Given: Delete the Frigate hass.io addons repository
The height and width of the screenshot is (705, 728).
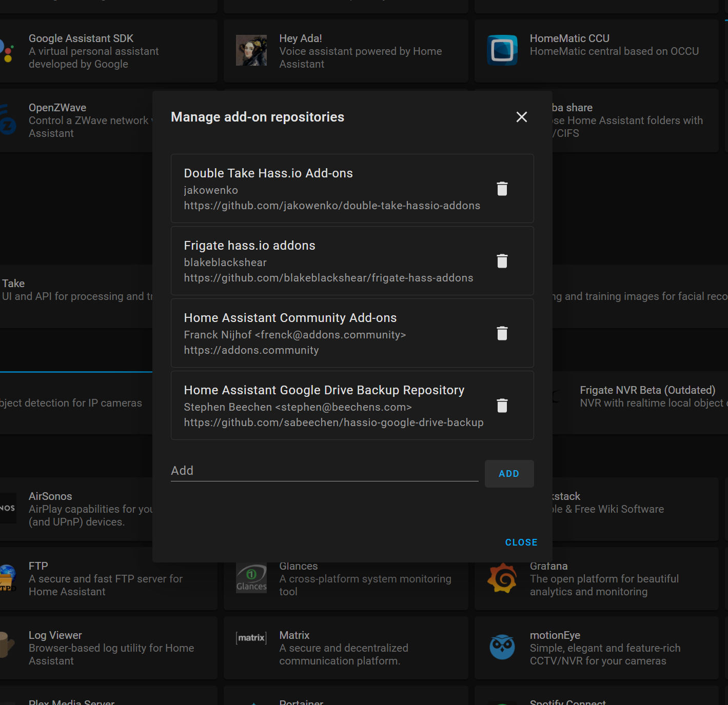Looking at the screenshot, I should (502, 261).
